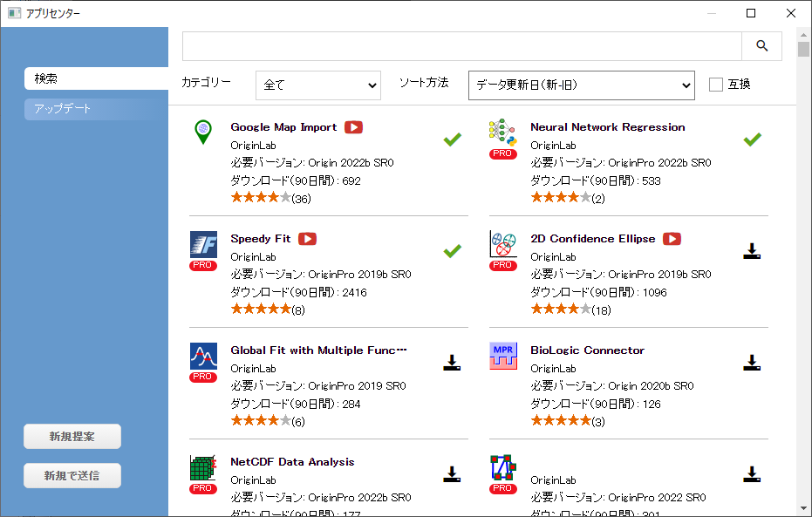Click ダウンロード(90日間): 2416 text
The width and height of the screenshot is (812, 517).
click(x=298, y=292)
